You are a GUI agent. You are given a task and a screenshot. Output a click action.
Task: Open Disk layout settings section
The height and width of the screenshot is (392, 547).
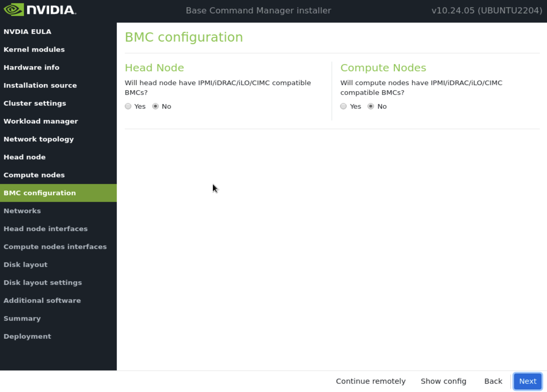coord(42,282)
